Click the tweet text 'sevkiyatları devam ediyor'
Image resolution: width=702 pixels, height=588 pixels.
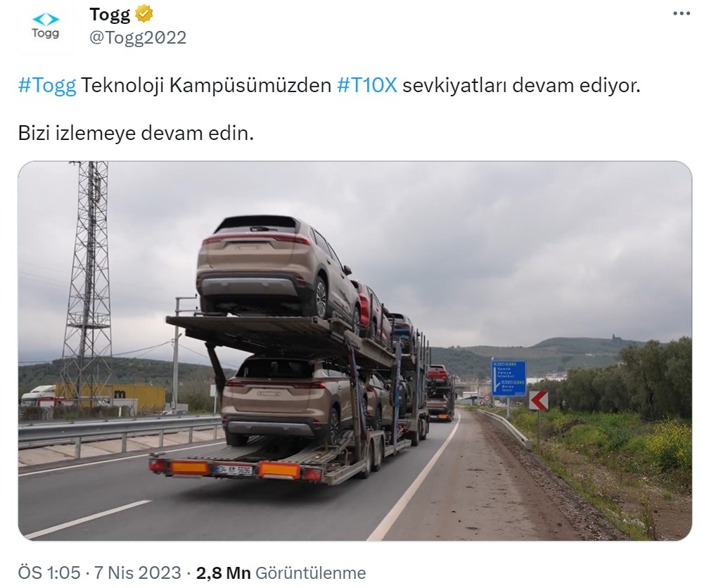click(x=521, y=85)
